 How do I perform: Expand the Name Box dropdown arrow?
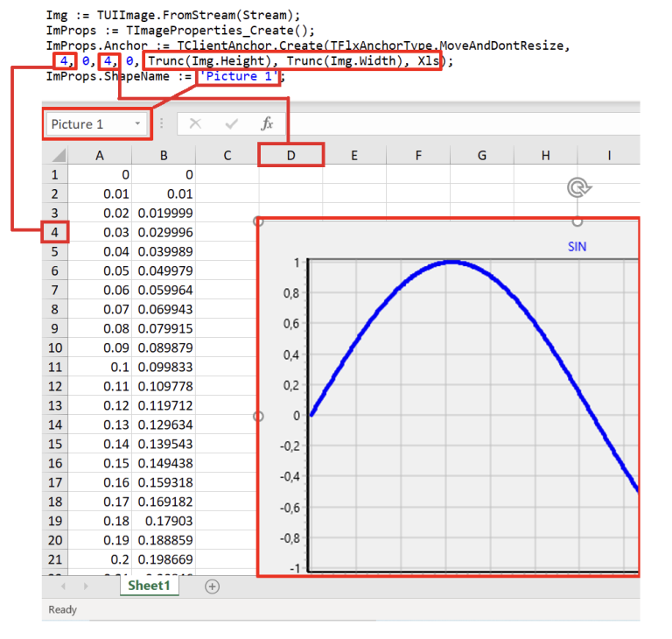tap(137, 124)
